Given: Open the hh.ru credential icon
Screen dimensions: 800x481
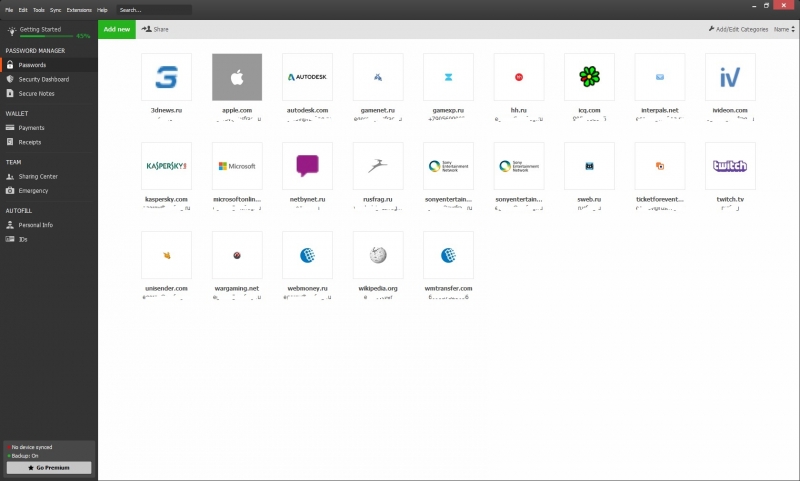Looking at the screenshot, I should click(519, 77).
